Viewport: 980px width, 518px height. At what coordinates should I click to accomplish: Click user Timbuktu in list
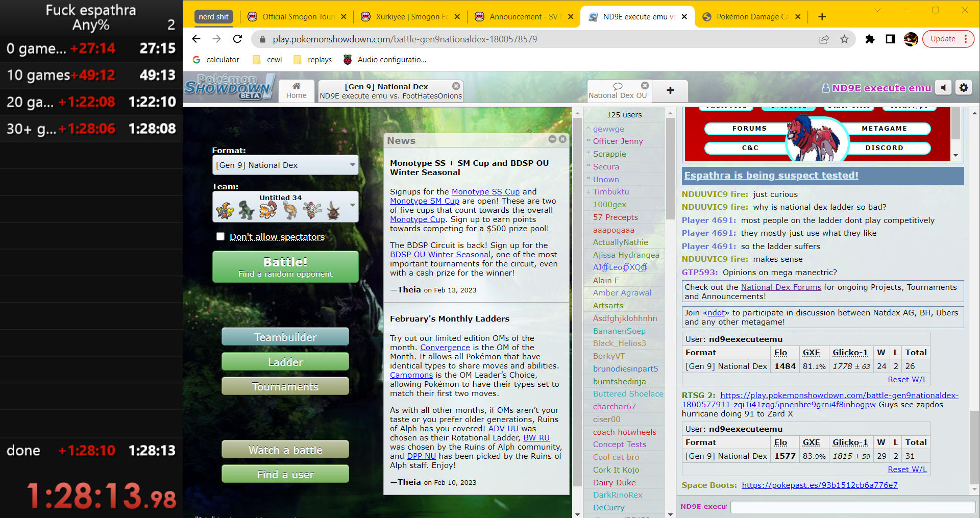[x=610, y=192]
